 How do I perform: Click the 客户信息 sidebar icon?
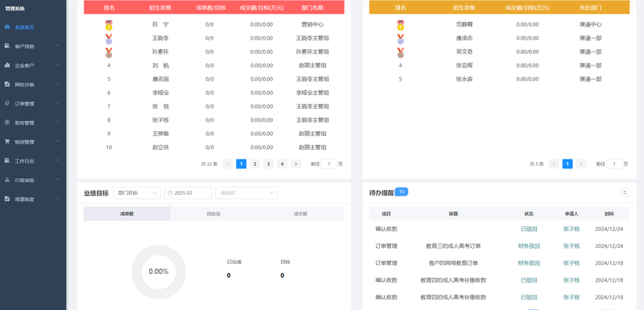point(7,46)
